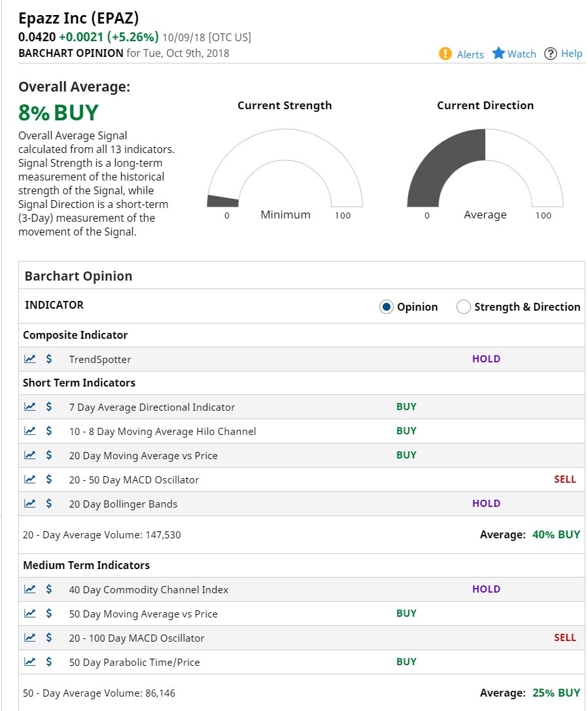Click the Epazz Inc (EPAZ) title

tap(78, 18)
